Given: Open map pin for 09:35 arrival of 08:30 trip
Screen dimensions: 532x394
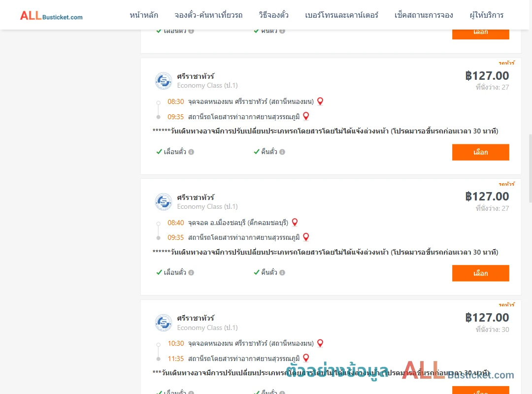Looking at the screenshot, I should coord(306,116).
